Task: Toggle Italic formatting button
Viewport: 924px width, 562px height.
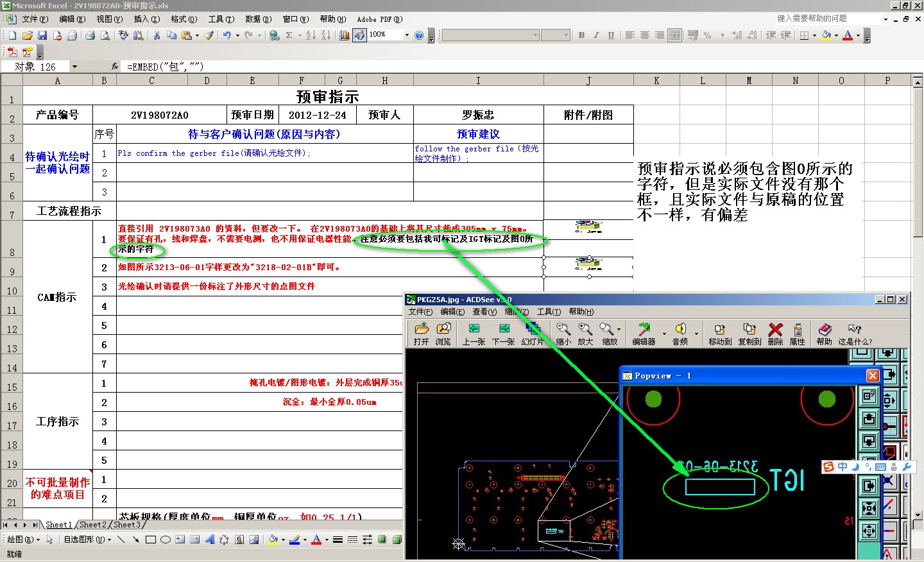Action: [x=596, y=35]
